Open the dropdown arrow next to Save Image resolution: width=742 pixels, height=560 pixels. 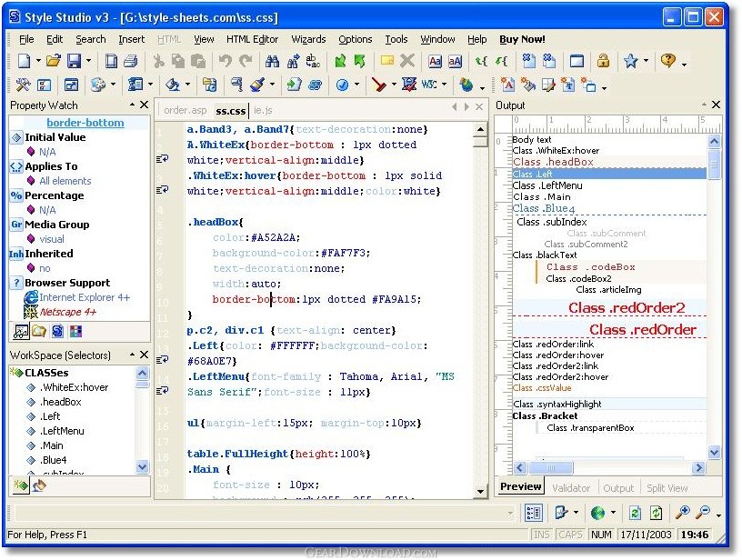pos(88,61)
